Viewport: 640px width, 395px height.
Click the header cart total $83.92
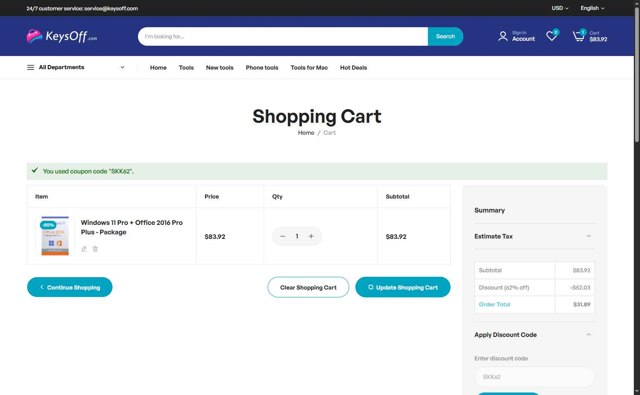[x=598, y=39]
